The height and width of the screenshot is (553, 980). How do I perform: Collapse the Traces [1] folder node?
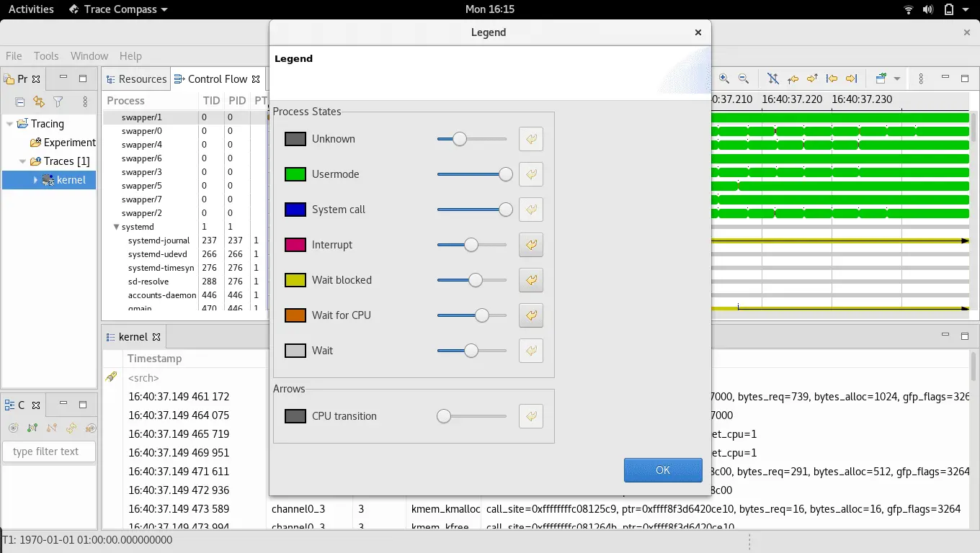tap(23, 161)
